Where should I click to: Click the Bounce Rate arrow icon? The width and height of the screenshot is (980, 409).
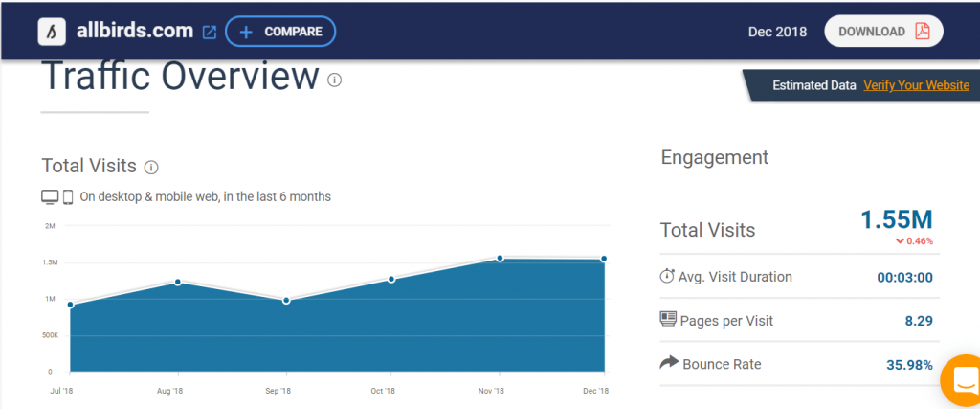pos(667,363)
